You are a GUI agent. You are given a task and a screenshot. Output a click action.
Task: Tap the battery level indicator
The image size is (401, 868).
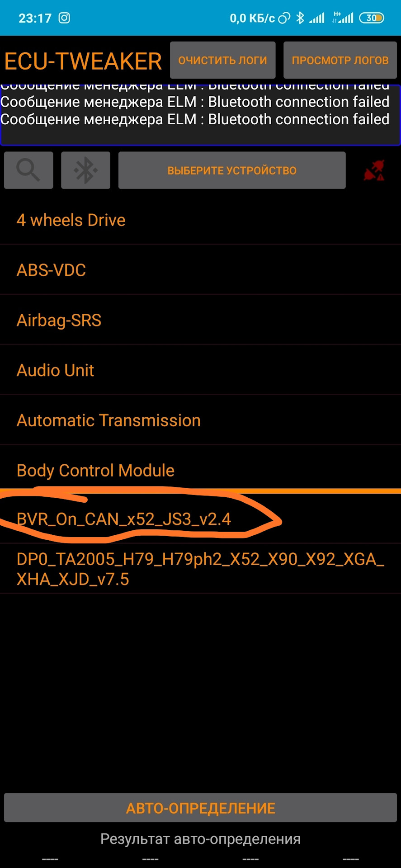371,18
